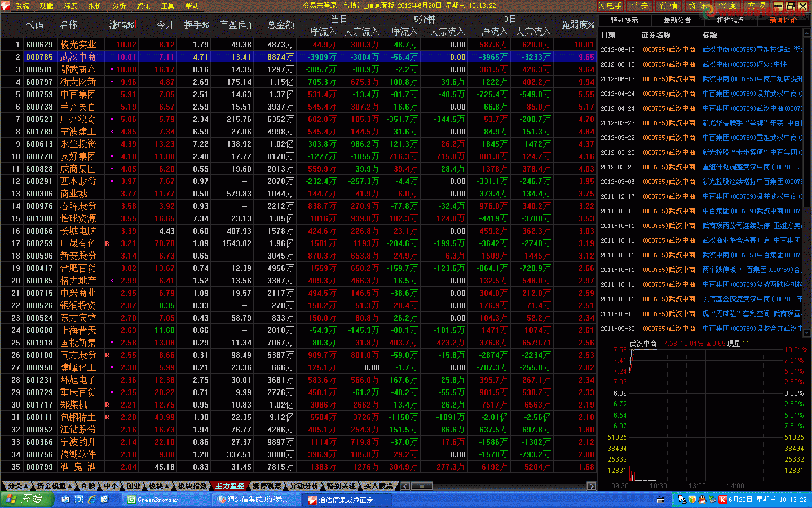Open the 报价 menu

(95, 6)
